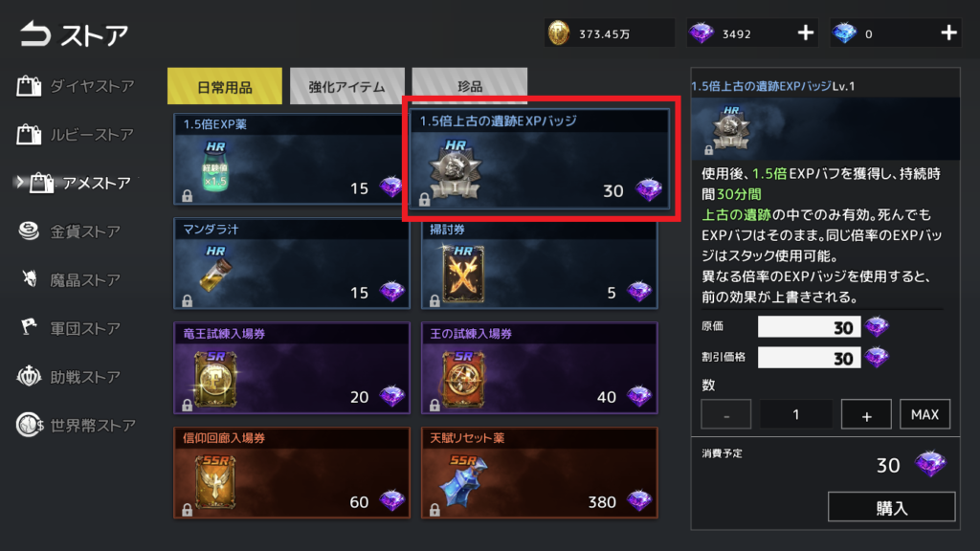Switch to the 珍品 tab
Screen dimensions: 980x551
click(x=469, y=85)
